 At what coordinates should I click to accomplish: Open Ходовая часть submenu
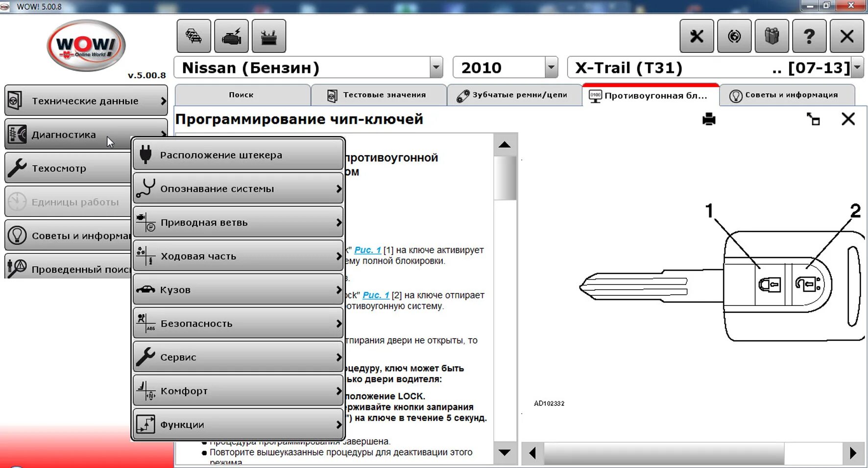tap(238, 256)
